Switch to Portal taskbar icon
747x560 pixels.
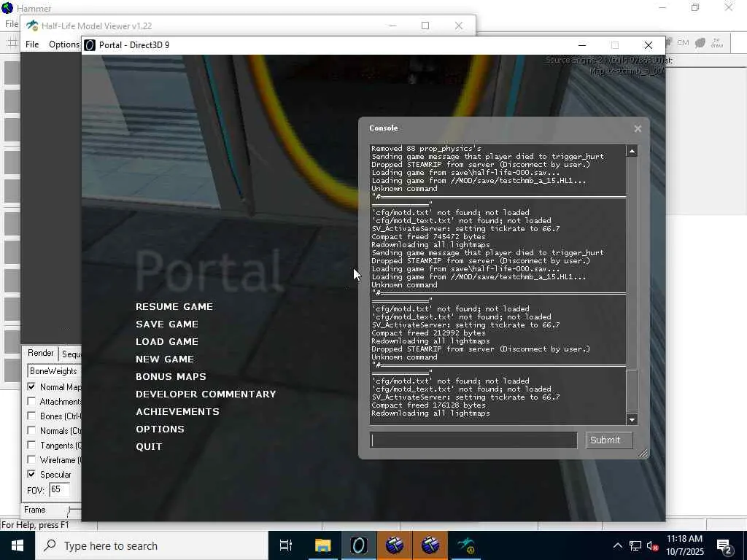tap(358, 545)
